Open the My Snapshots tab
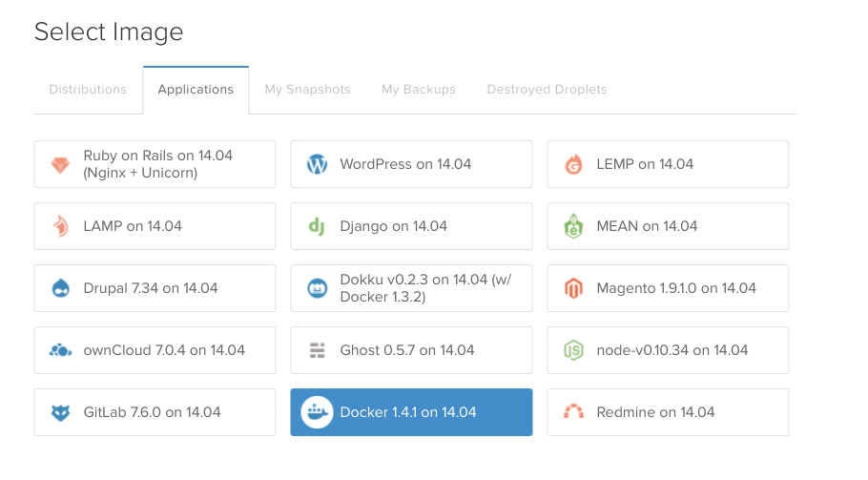 (x=307, y=90)
